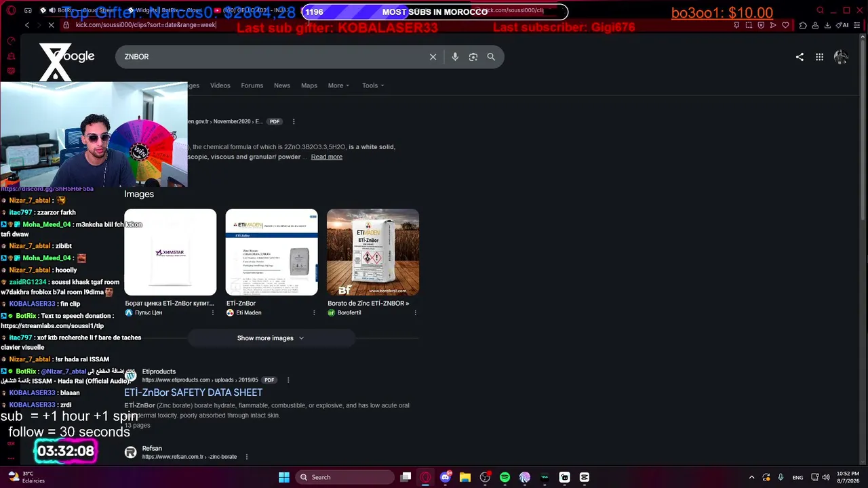Screen dimensions: 868x488
Task: Expand Show more images
Action: tap(271, 338)
